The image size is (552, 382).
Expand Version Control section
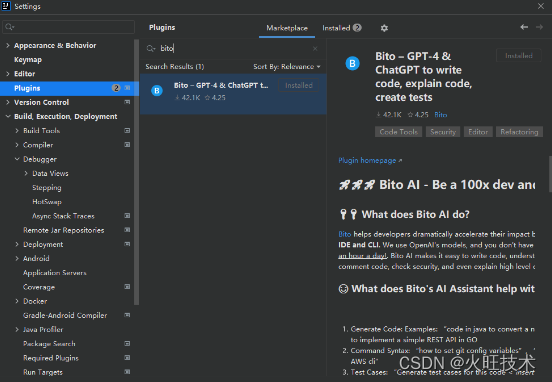8,102
